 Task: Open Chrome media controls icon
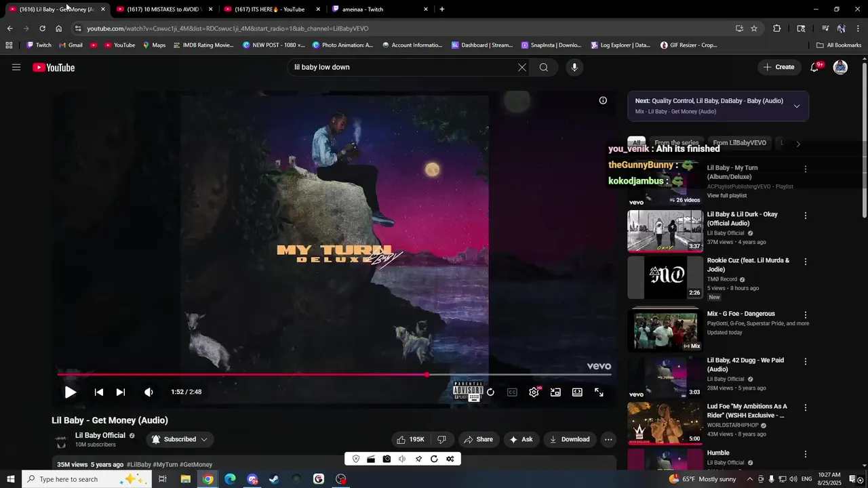coord(825,28)
